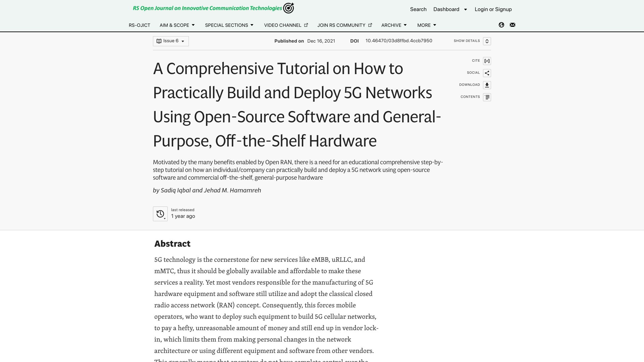Click the Download arrow icon
Image resolution: width=644 pixels, height=362 pixels.
[x=487, y=85]
